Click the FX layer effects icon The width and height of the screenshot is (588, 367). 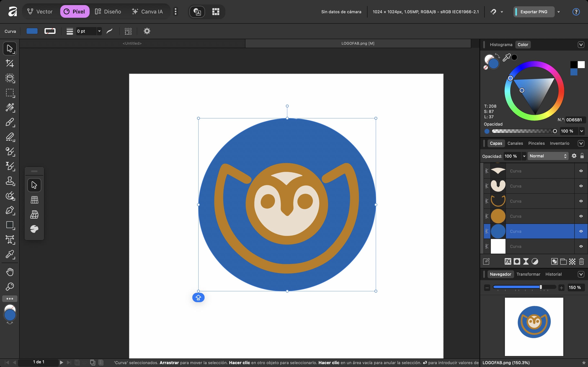tap(508, 261)
